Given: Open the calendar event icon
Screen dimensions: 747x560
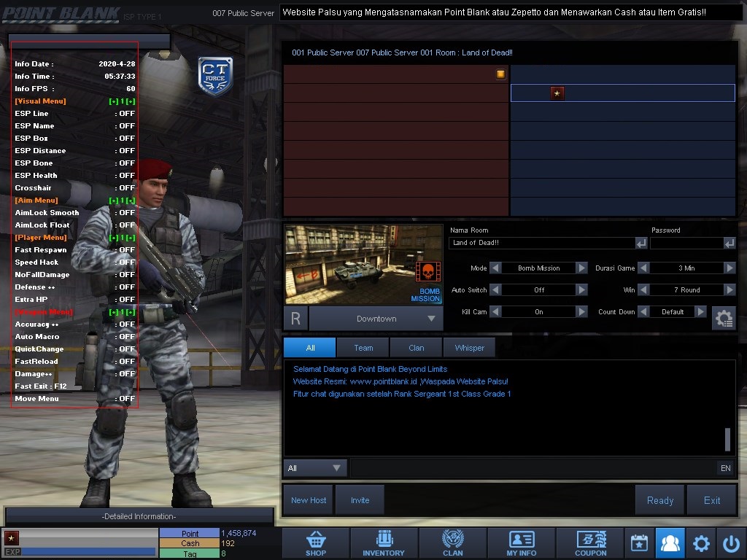Looking at the screenshot, I should tap(639, 542).
